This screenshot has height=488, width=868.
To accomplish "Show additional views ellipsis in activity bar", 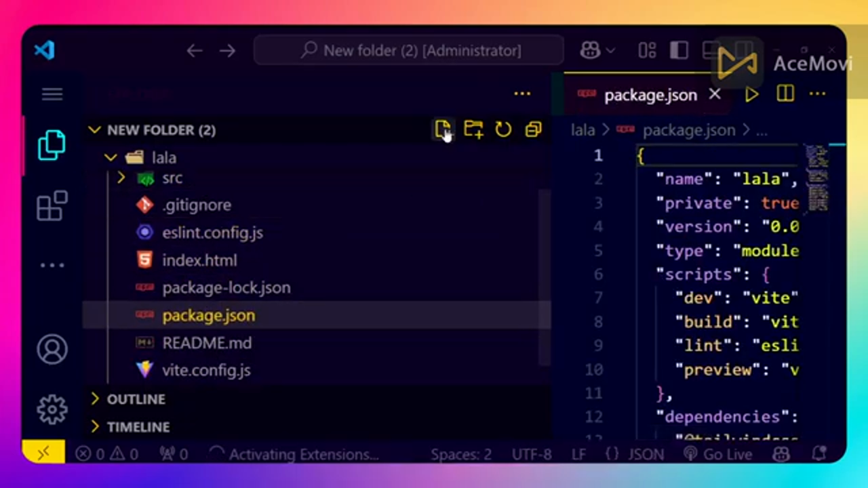I will tap(52, 265).
